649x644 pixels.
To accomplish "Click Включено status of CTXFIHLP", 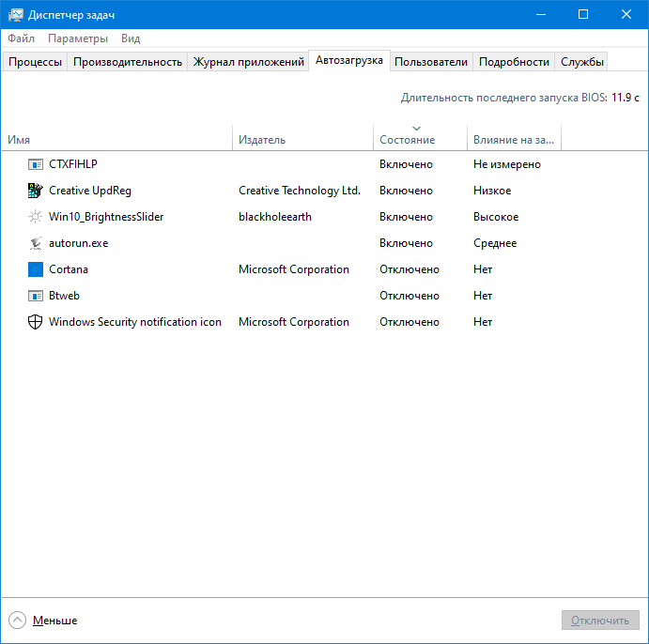I will tap(406, 164).
